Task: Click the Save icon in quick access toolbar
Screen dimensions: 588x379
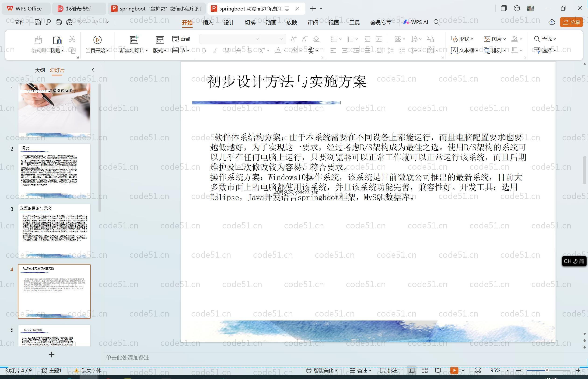Action: click(38, 22)
